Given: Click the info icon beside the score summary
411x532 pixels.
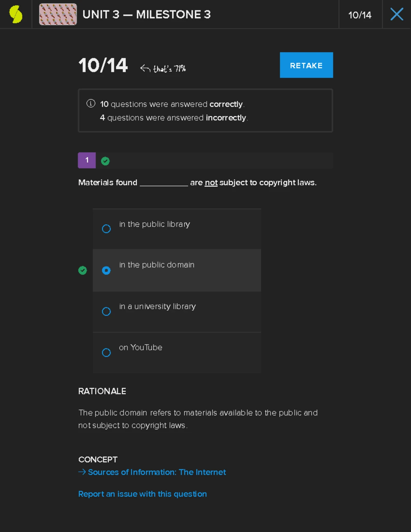Looking at the screenshot, I should pos(90,103).
